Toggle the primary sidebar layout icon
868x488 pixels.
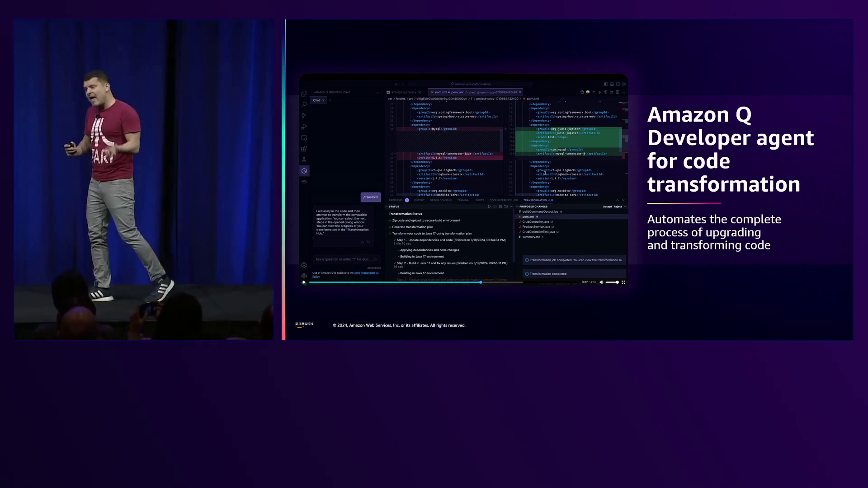click(x=606, y=84)
